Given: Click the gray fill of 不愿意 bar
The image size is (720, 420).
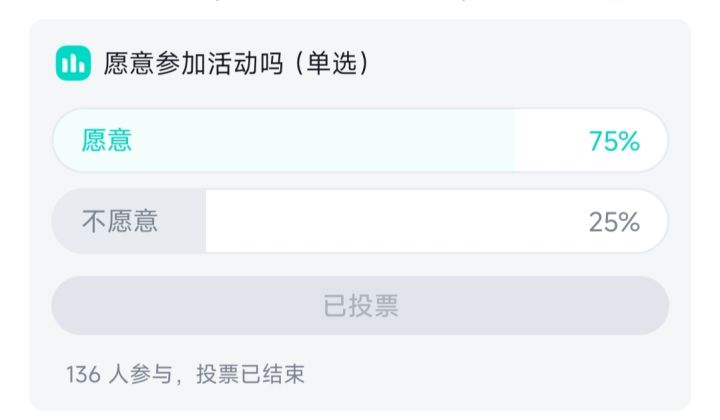Looking at the screenshot, I should point(129,221).
